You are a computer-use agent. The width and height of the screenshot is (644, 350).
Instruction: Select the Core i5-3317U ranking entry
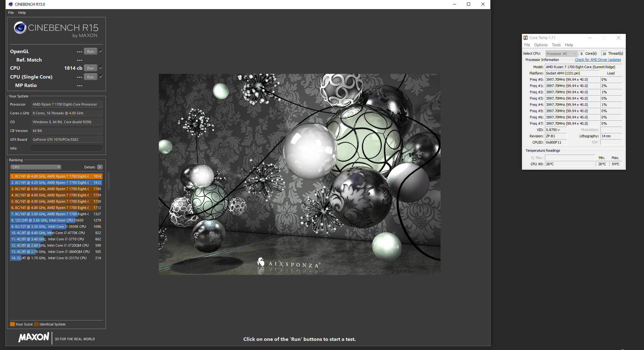(x=56, y=258)
